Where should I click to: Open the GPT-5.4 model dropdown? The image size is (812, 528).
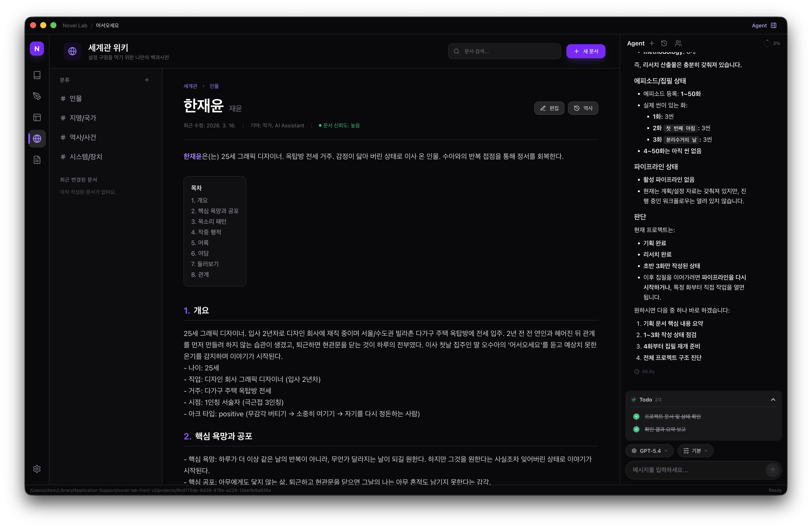pyautogui.click(x=649, y=451)
